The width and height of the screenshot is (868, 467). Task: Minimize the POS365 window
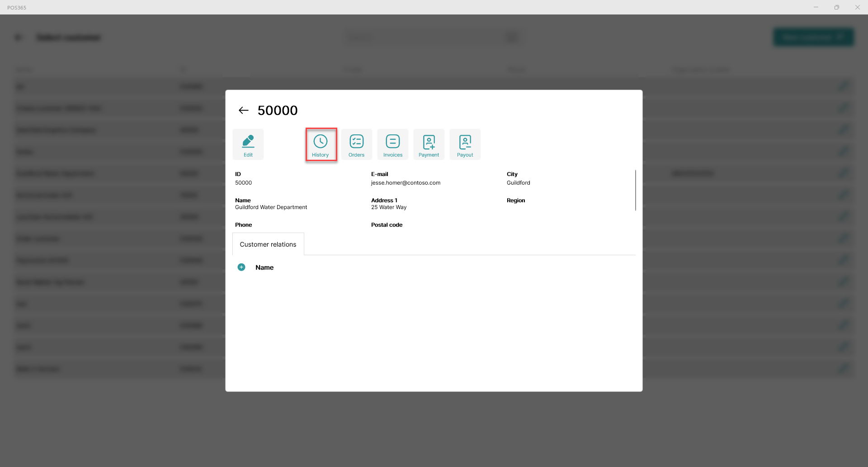[816, 7]
